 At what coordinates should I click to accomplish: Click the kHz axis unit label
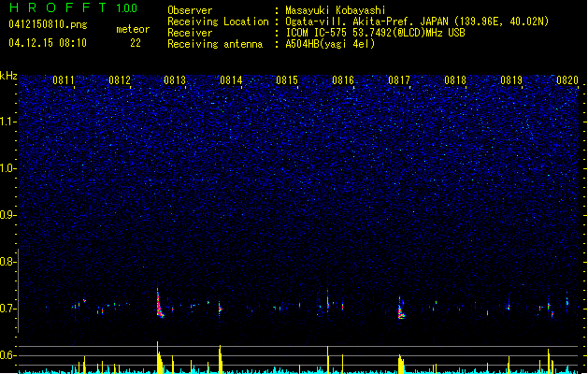point(8,76)
